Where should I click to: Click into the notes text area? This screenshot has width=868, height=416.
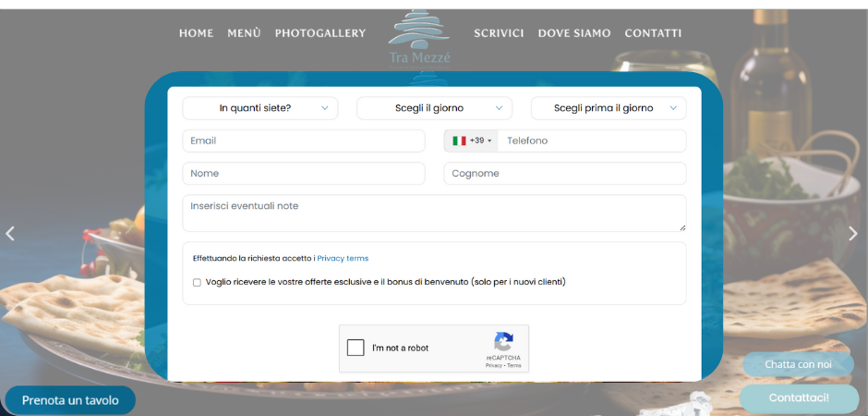click(434, 213)
